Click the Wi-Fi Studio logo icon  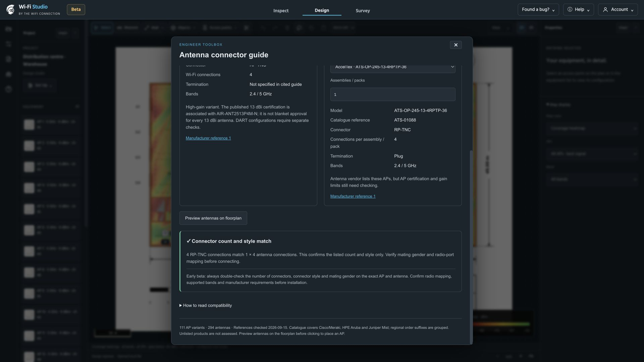click(10, 10)
